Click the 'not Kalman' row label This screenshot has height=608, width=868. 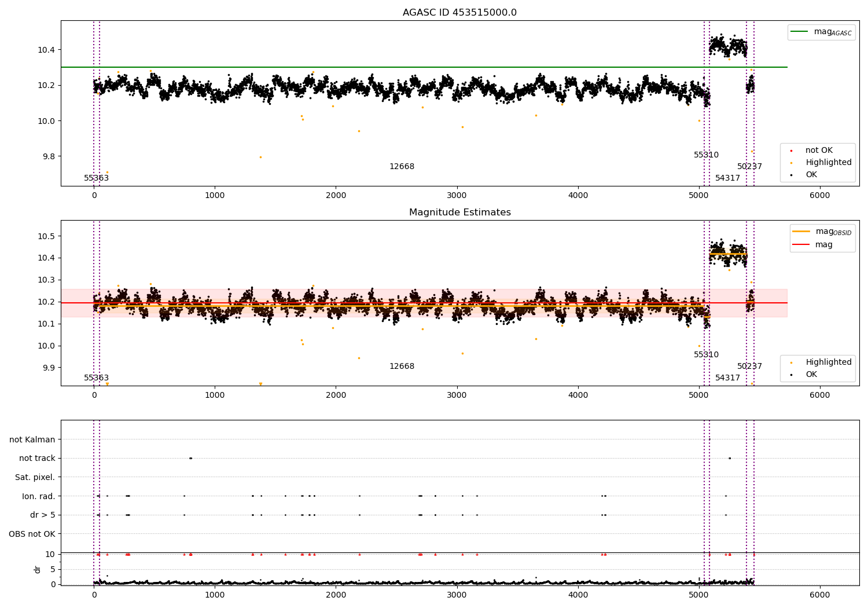click(32, 440)
